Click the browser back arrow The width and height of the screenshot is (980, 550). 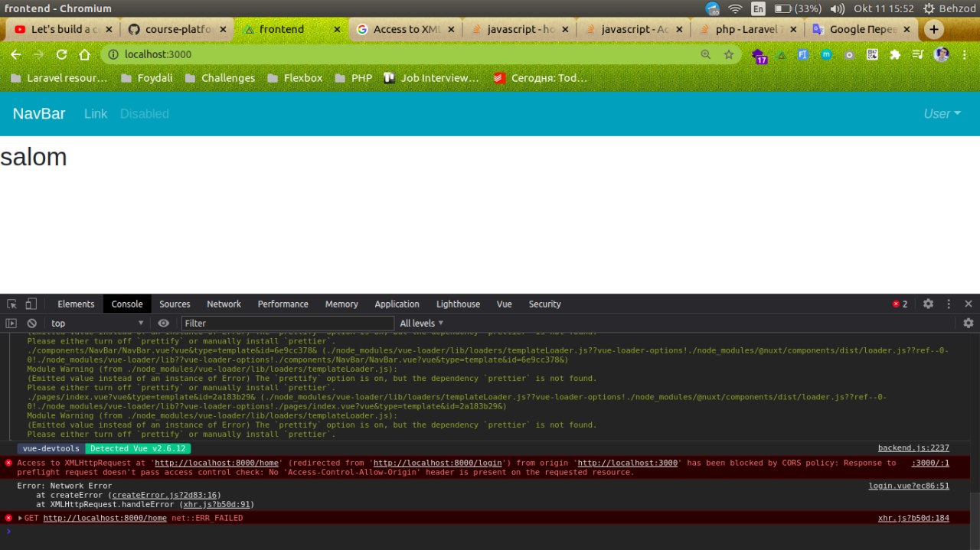16,54
